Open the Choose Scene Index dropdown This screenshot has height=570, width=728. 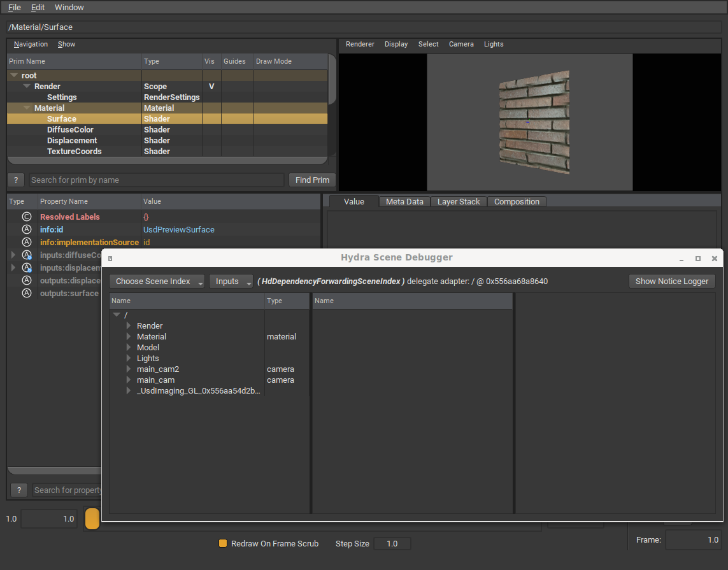click(x=157, y=281)
